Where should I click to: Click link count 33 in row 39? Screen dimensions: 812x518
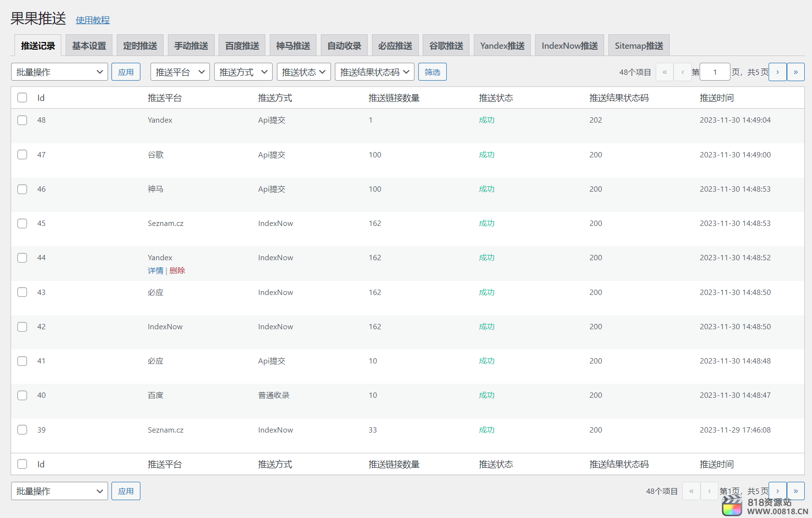point(372,430)
